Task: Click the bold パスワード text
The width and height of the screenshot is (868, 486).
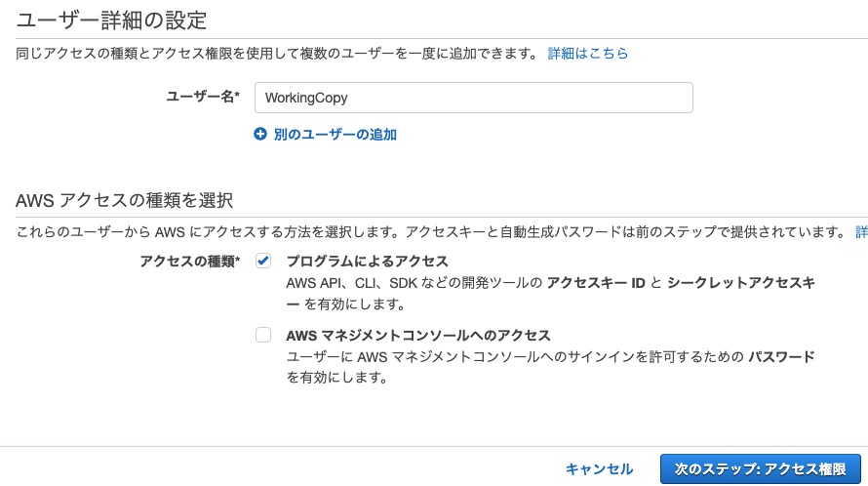Action: (781, 357)
